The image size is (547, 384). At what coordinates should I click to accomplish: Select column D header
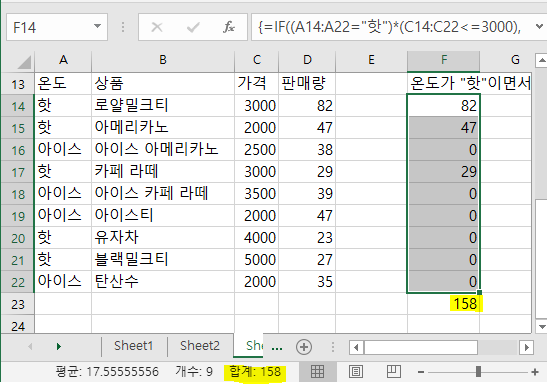[x=307, y=60]
